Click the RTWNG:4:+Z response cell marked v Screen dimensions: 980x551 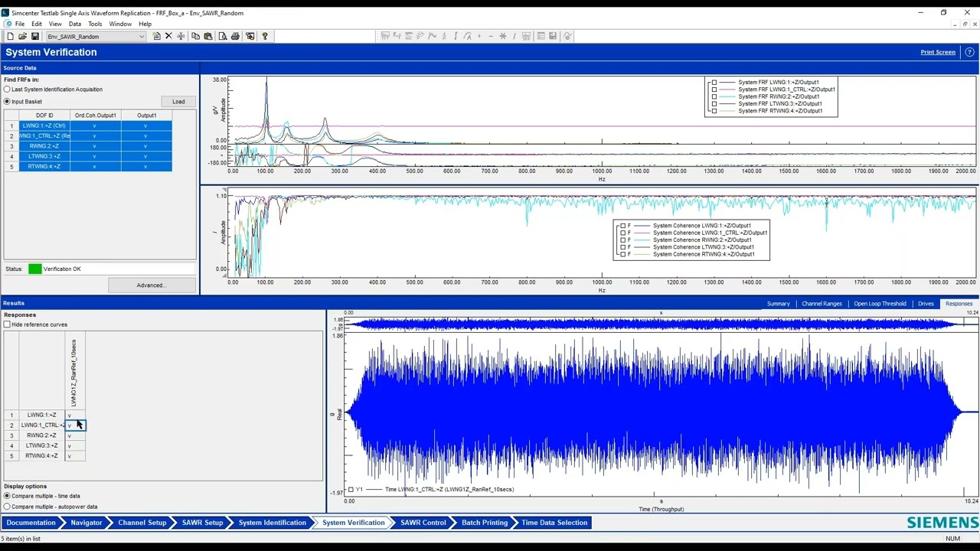[x=74, y=456]
